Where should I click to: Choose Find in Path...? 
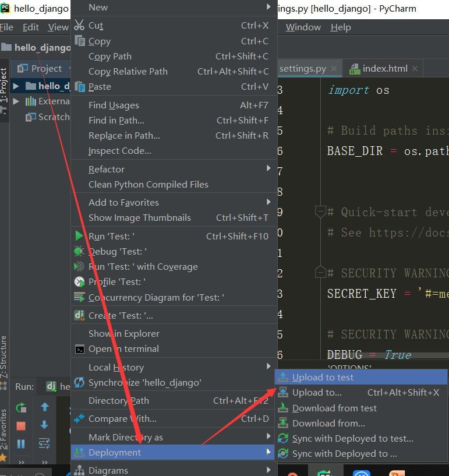tap(174, 120)
